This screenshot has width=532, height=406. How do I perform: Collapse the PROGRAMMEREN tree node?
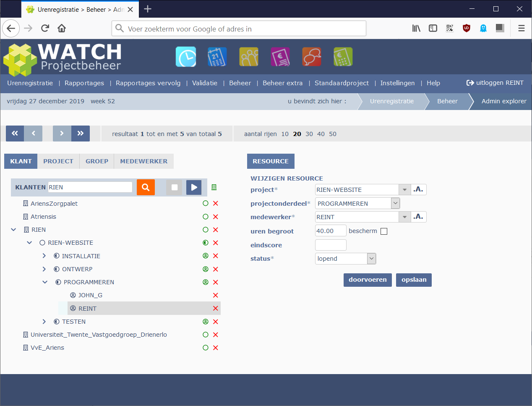(45, 282)
